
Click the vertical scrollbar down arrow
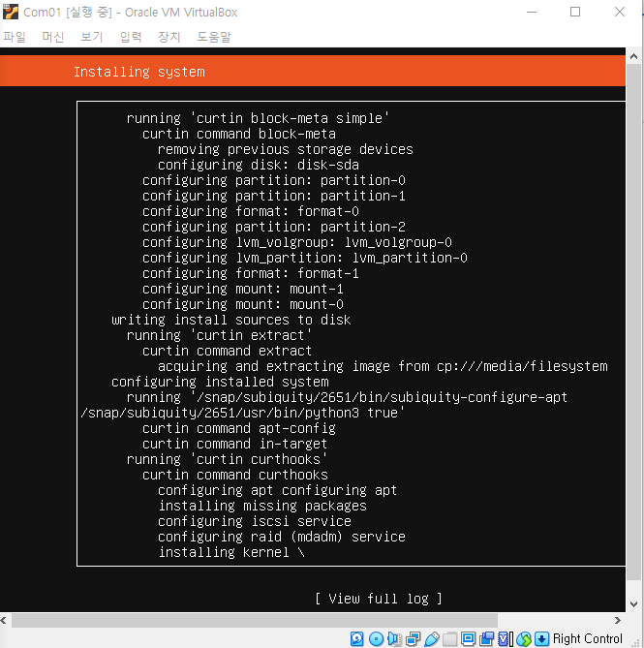633,604
